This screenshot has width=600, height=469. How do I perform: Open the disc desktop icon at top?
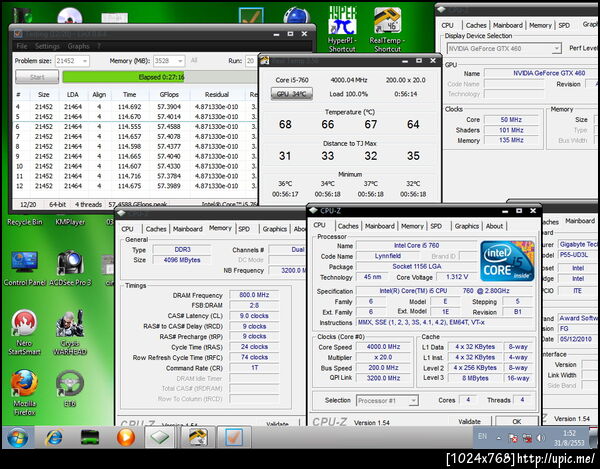tap(70, 15)
